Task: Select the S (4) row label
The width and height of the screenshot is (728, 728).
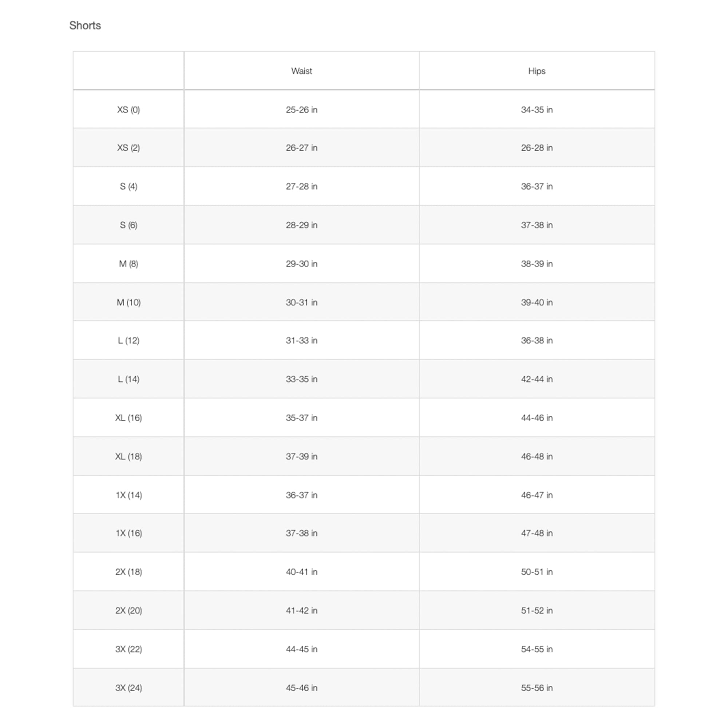Action: coord(128,186)
